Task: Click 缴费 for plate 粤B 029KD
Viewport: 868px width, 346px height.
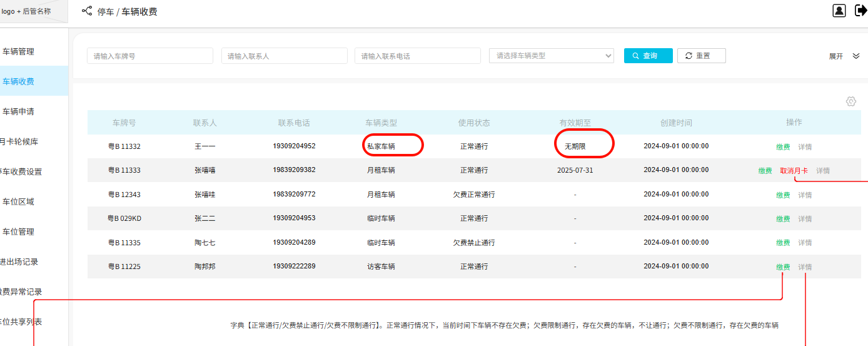Action: coord(783,219)
